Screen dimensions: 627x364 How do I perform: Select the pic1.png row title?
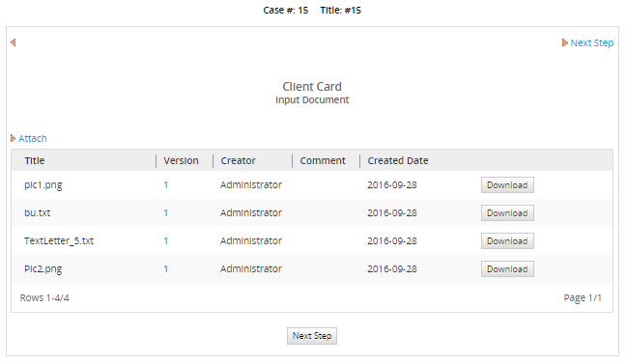43,185
